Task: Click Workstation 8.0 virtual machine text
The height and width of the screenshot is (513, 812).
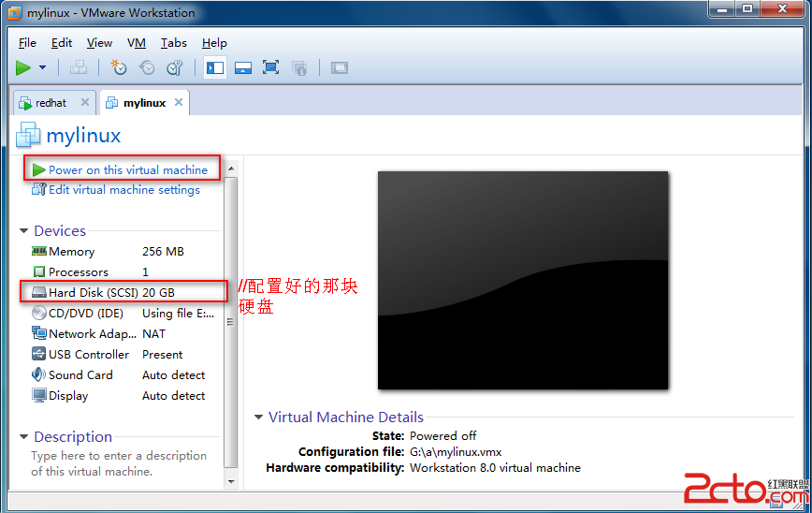Action: pos(495,468)
